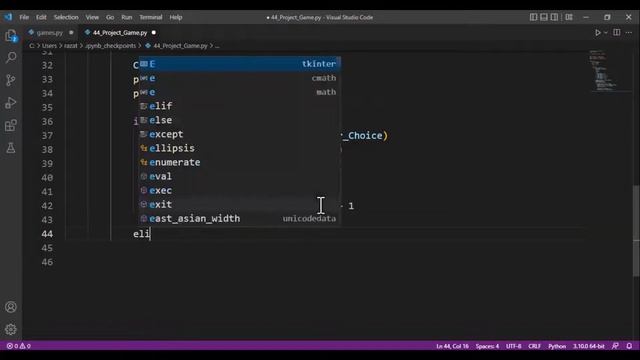
Task: Open the Accounts icon
Action: tap(11, 307)
